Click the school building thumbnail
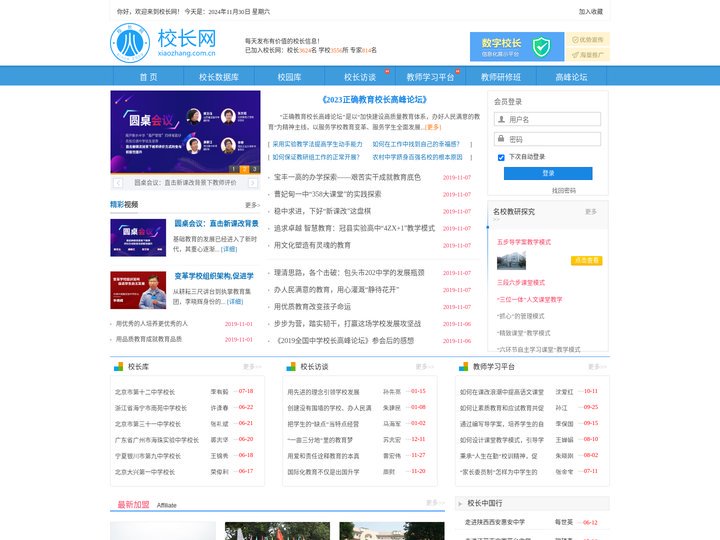The height and width of the screenshot is (540, 720). click(511, 261)
